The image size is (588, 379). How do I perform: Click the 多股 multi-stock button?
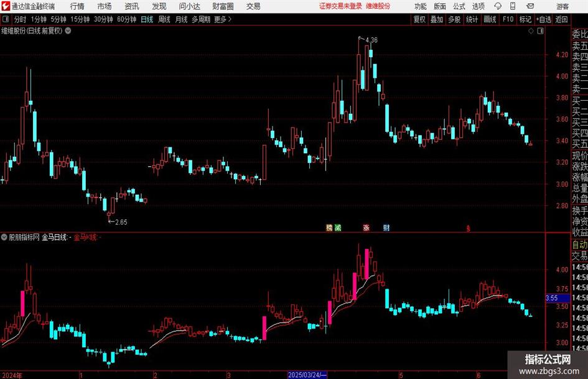[454, 19]
